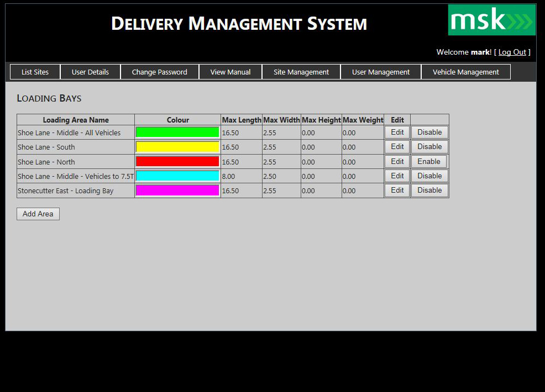Disable Shoe Lane South loading bay

coord(429,147)
